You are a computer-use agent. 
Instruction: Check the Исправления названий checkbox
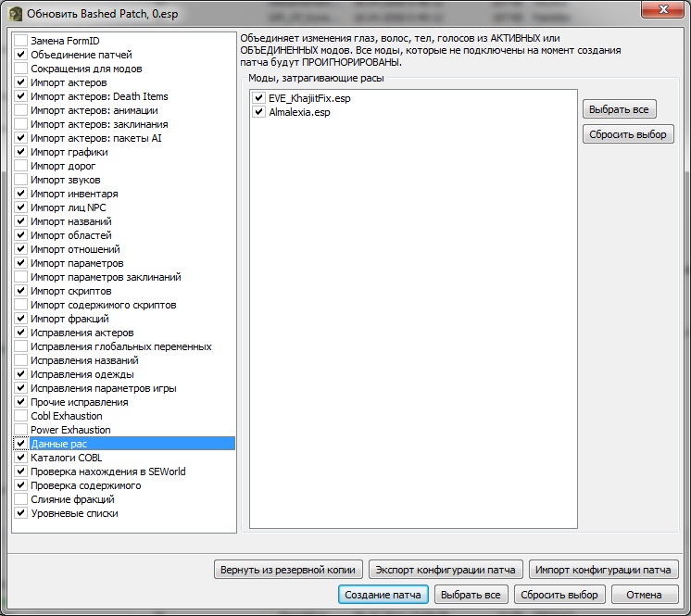pos(20,360)
